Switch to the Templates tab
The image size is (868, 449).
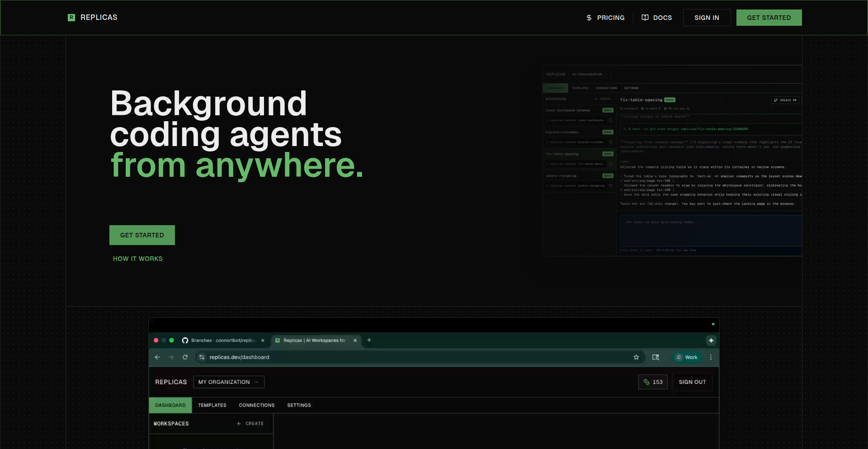(212, 405)
